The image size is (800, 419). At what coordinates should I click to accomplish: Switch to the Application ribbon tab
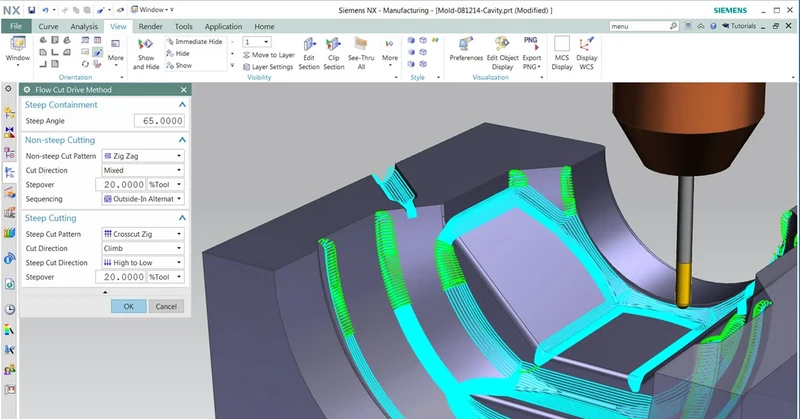223,27
